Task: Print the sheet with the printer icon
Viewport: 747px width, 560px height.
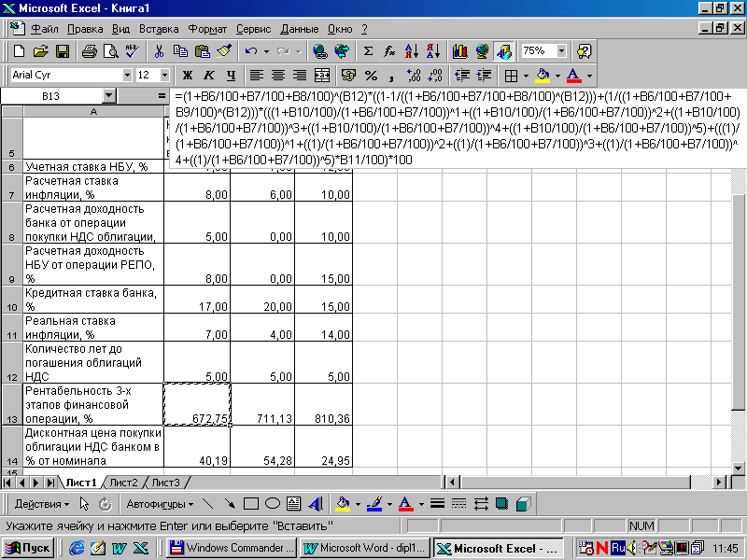Action: click(x=89, y=51)
